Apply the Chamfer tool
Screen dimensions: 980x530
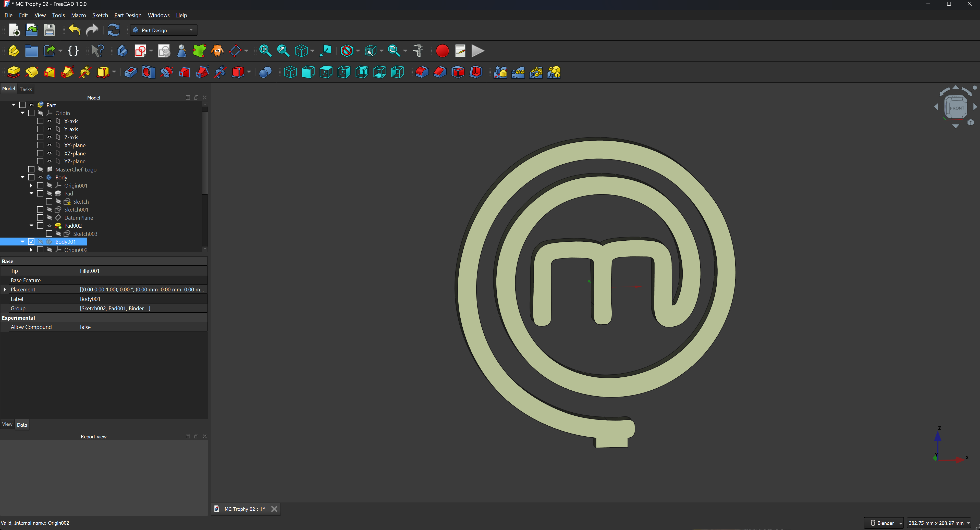pyautogui.click(x=440, y=72)
